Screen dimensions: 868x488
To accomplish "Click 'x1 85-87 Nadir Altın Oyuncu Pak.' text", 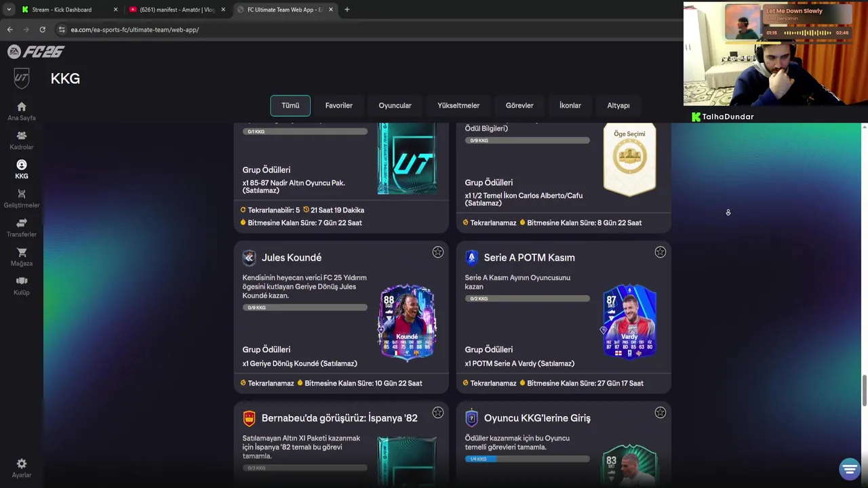I will (294, 183).
